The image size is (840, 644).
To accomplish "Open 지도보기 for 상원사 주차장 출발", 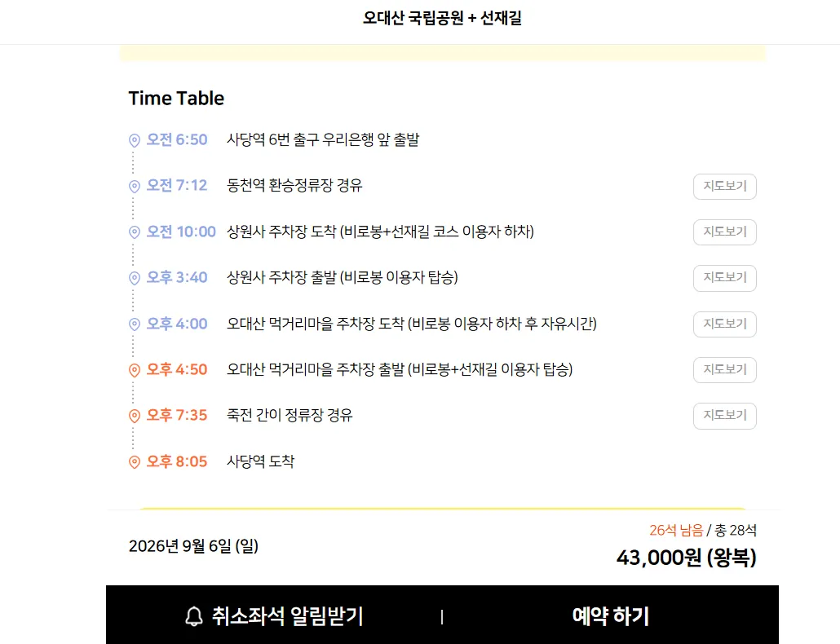I will tap(725, 278).
